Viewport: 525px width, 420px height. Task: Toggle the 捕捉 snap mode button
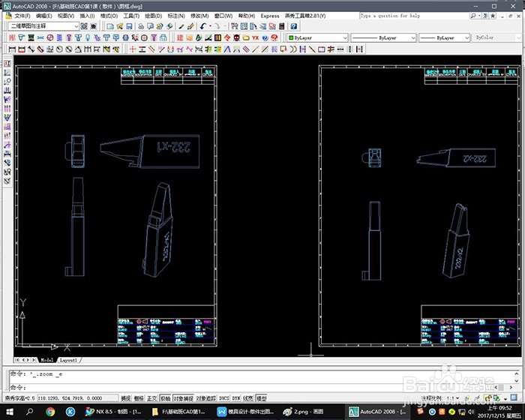pyautogui.click(x=125, y=398)
